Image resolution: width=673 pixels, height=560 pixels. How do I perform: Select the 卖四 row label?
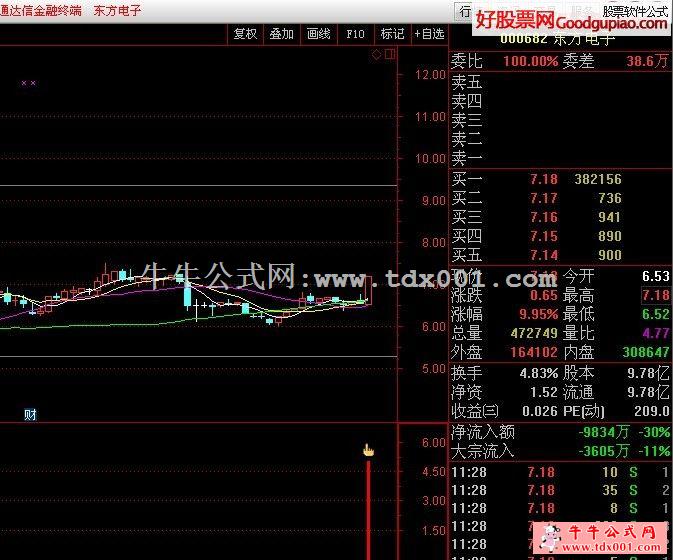[467, 101]
